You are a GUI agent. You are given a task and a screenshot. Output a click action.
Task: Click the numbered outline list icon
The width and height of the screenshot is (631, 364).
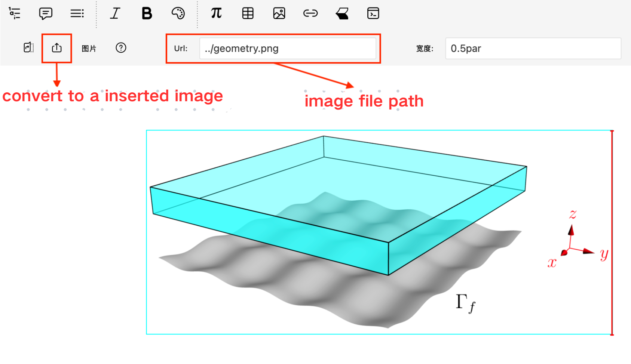pyautogui.click(x=15, y=13)
